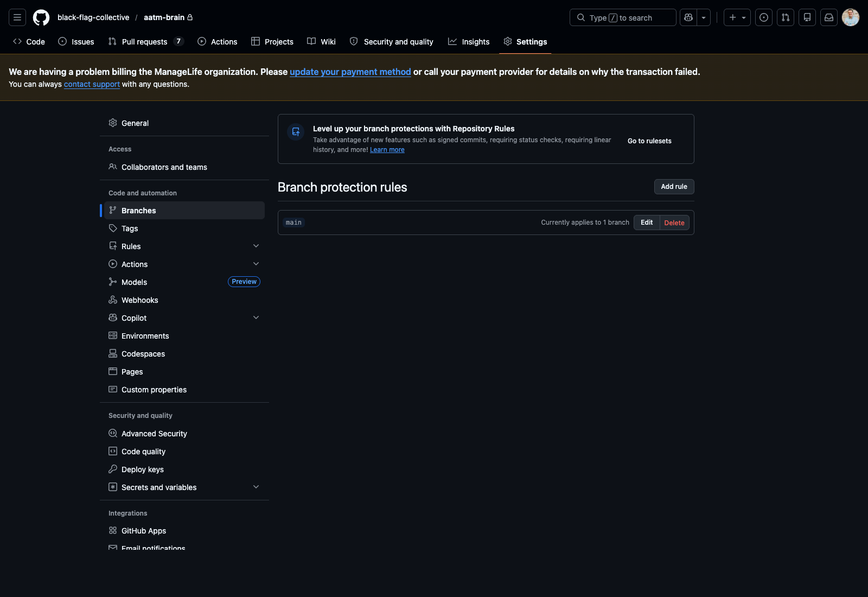Viewport: 868px width, 597px height.
Task: Select Webhooks in the sidebar
Action: (x=140, y=300)
